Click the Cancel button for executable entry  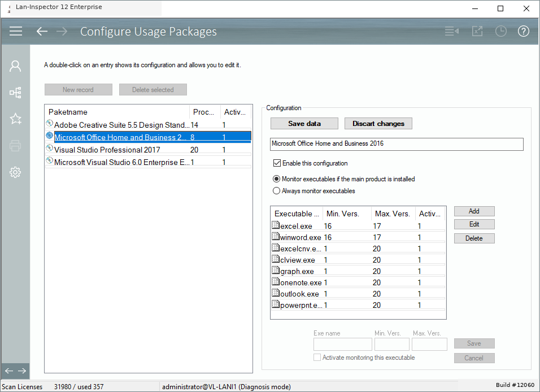coord(474,358)
